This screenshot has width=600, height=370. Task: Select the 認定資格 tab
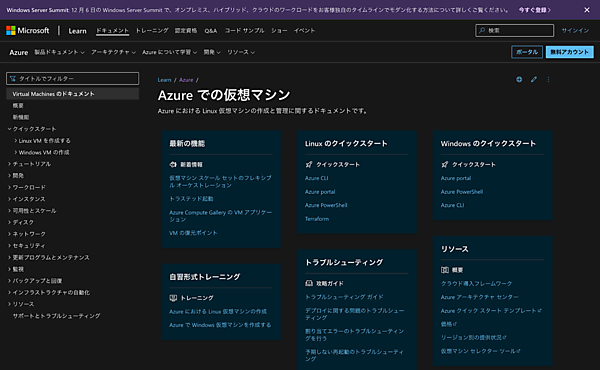(186, 30)
